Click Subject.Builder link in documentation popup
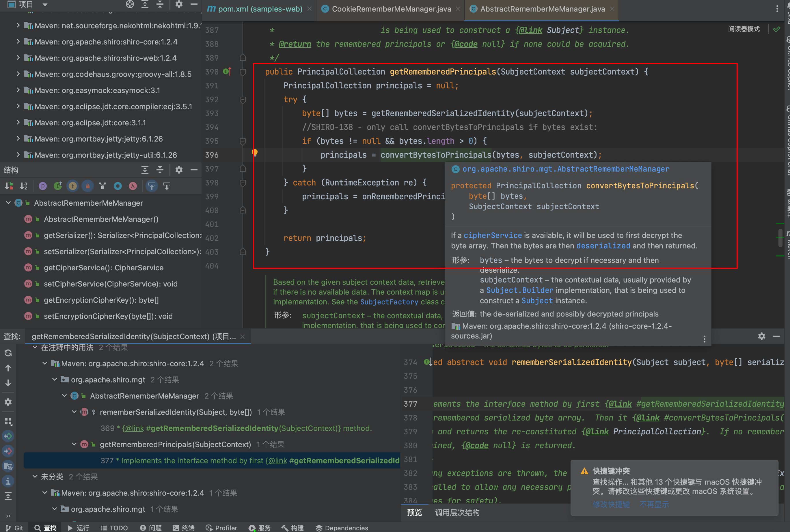The width and height of the screenshot is (790, 532). coord(520,291)
